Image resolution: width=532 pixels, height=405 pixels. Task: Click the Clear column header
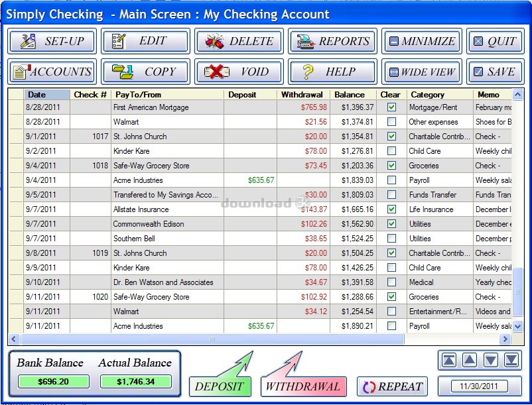[391, 95]
